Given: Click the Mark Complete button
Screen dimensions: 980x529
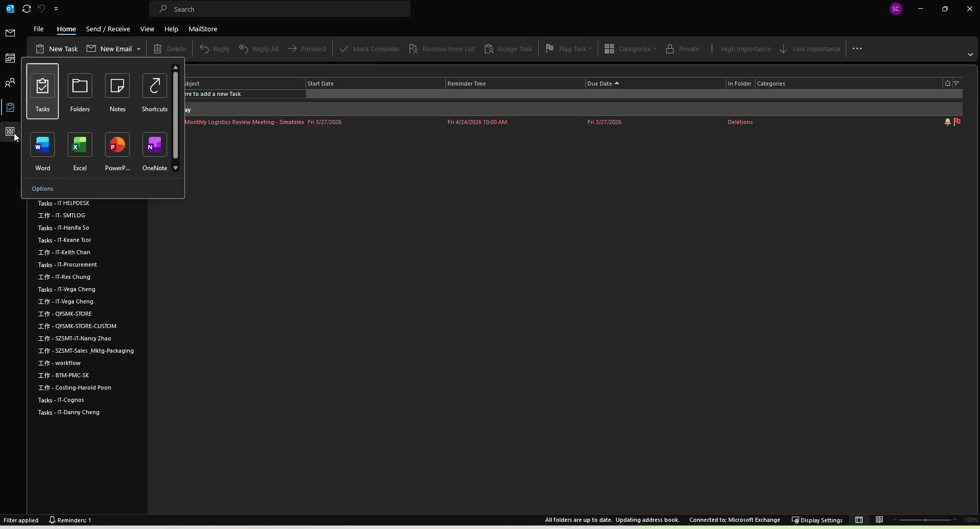Looking at the screenshot, I should click(x=369, y=49).
